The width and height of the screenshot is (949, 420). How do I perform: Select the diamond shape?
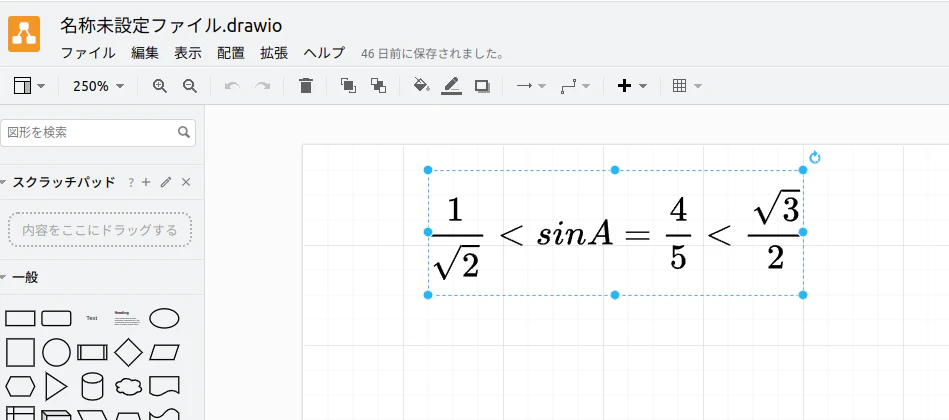[128, 352]
